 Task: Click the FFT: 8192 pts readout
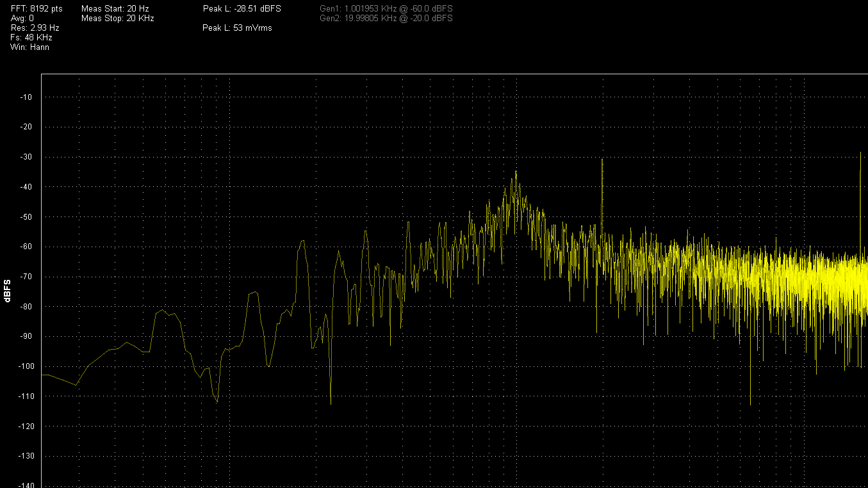[x=37, y=9]
